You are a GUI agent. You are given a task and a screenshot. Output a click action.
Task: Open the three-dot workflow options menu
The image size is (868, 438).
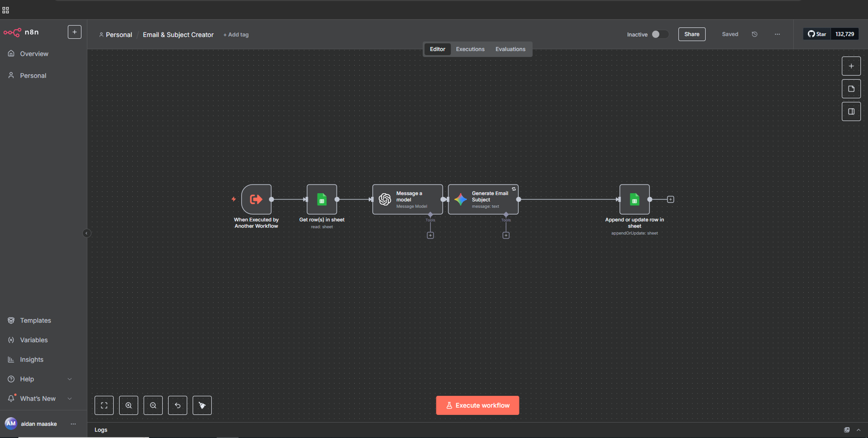777,34
